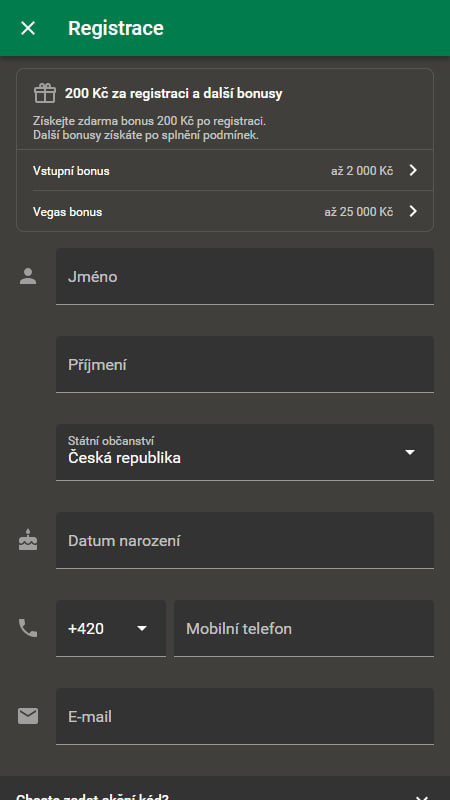Click the Mobilní telefon input field

[x=304, y=628]
